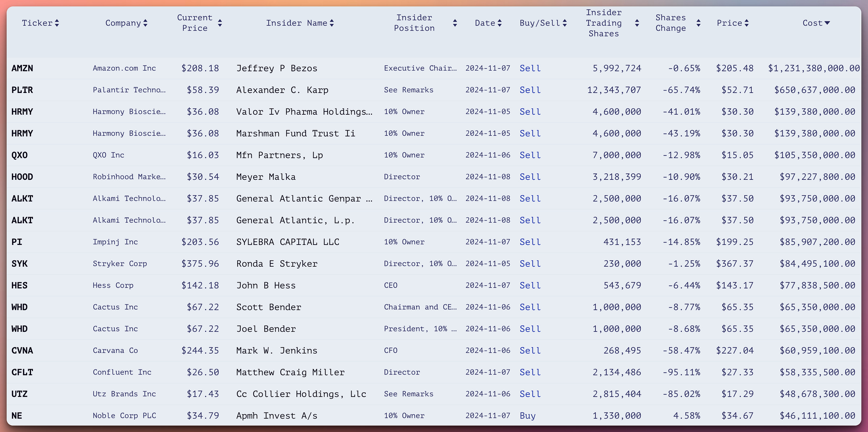Viewport: 868px width, 432px height.
Task: Click Buy label in NE row
Action: [x=528, y=416]
